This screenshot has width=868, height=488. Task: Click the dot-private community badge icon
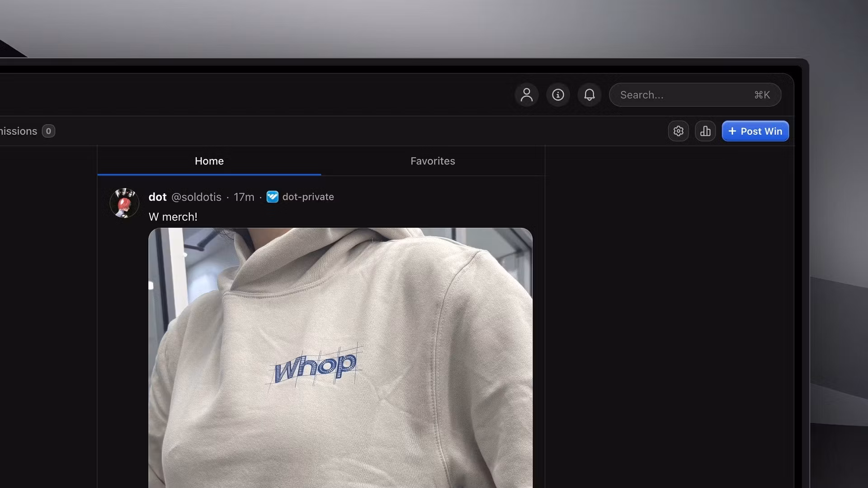tap(272, 197)
